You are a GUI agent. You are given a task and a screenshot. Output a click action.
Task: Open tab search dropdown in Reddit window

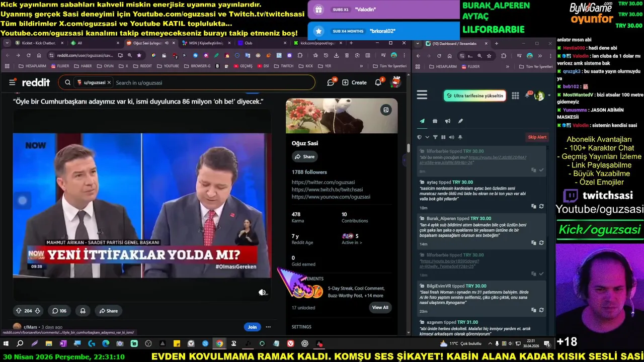7,43
